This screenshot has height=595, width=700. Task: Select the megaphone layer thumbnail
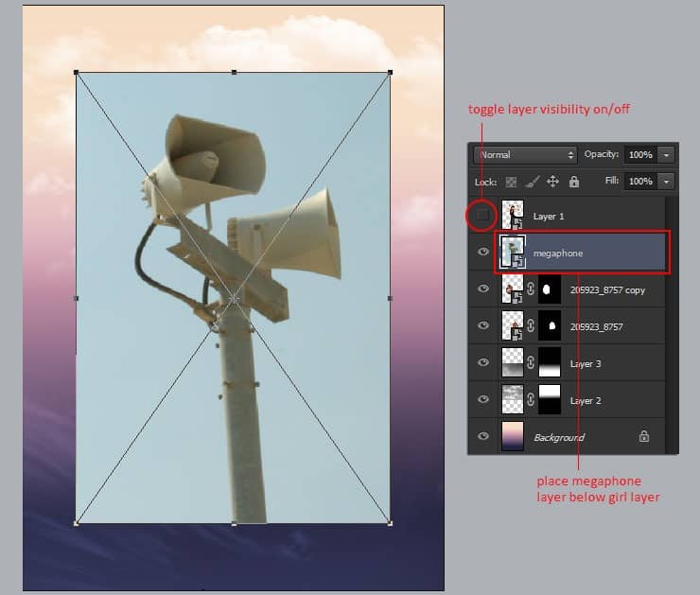click(x=513, y=253)
